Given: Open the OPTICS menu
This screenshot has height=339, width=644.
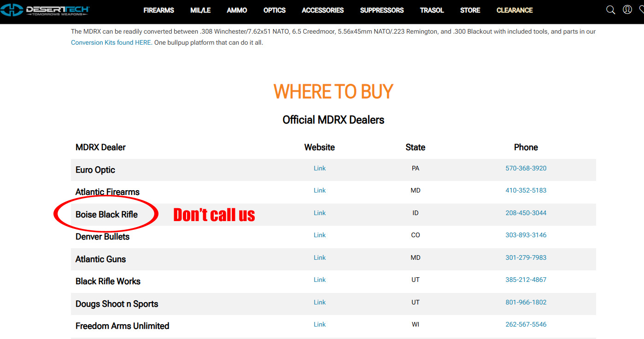Looking at the screenshot, I should coord(275,10).
